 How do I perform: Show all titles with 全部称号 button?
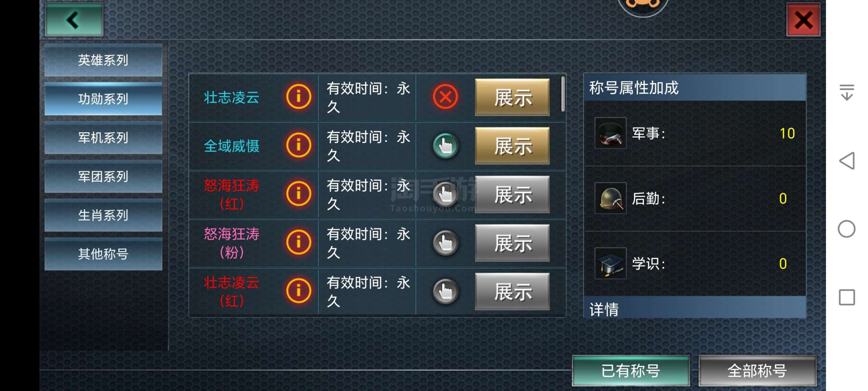click(757, 371)
